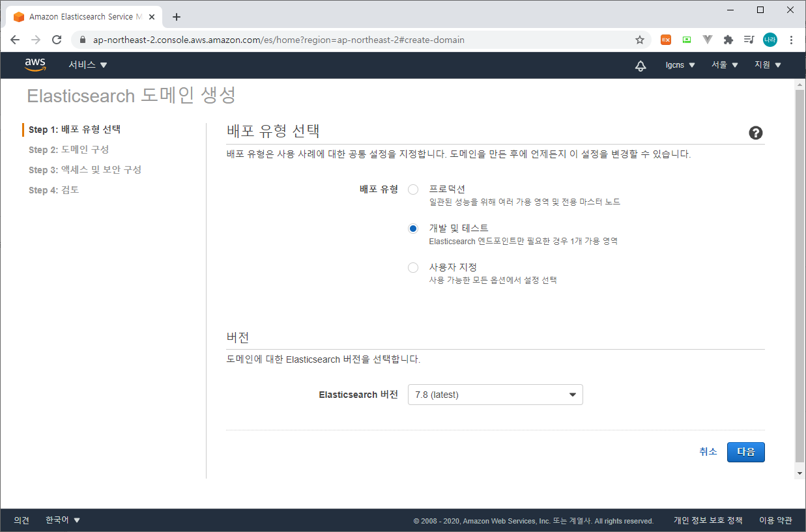Click the 'Elasticsearch 도메인 생성' heading
This screenshot has width=806, height=532.
[x=132, y=96]
